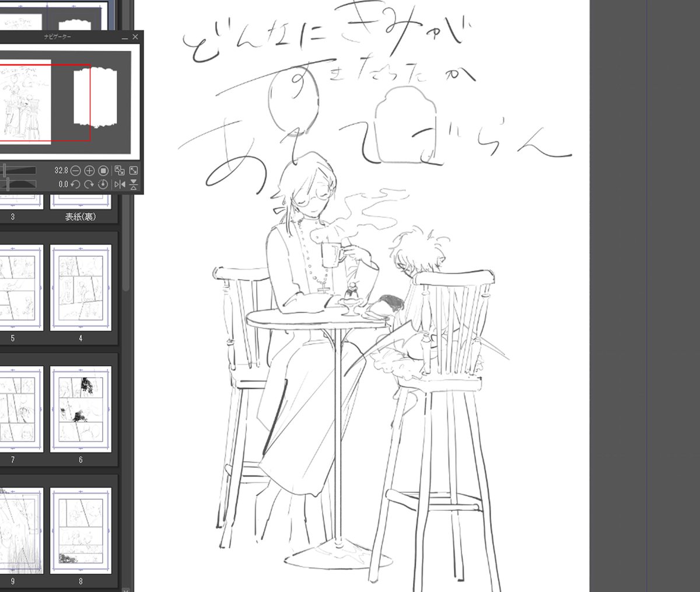Click the 0.0 rotation angle field
The height and width of the screenshot is (592, 700).
coord(63,184)
